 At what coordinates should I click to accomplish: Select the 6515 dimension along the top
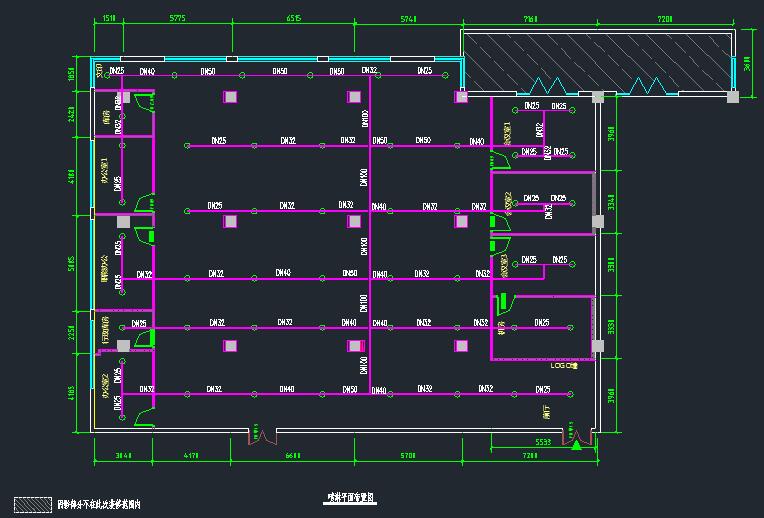click(294, 18)
